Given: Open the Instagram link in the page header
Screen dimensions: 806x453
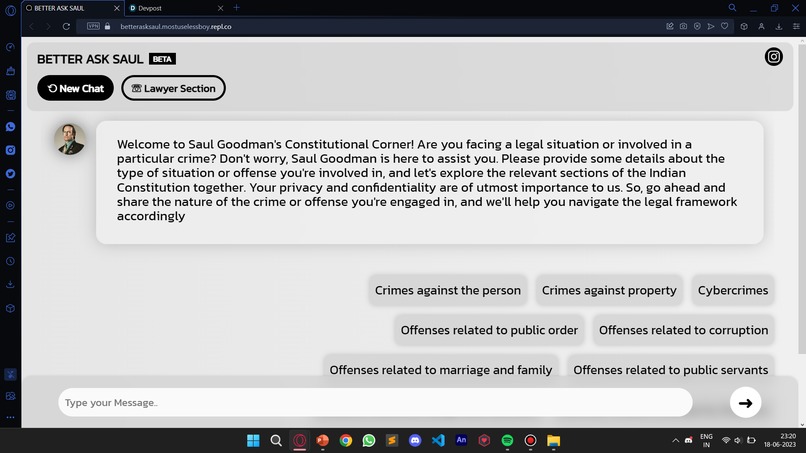Looking at the screenshot, I should tap(773, 57).
